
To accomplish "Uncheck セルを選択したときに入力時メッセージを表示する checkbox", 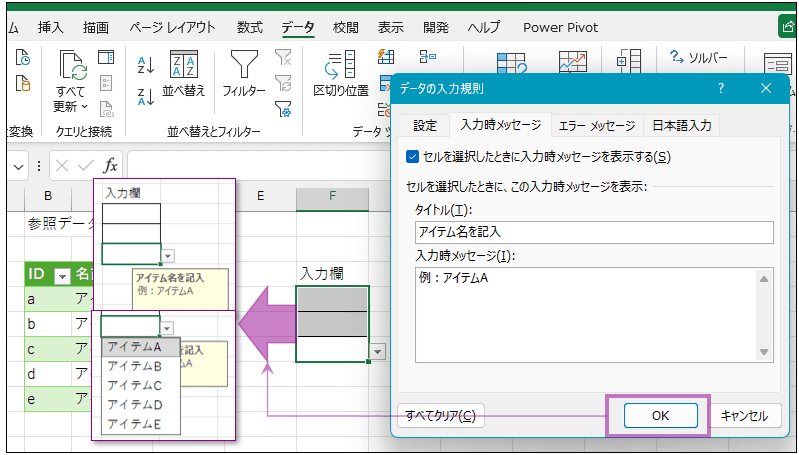I will 412,156.
